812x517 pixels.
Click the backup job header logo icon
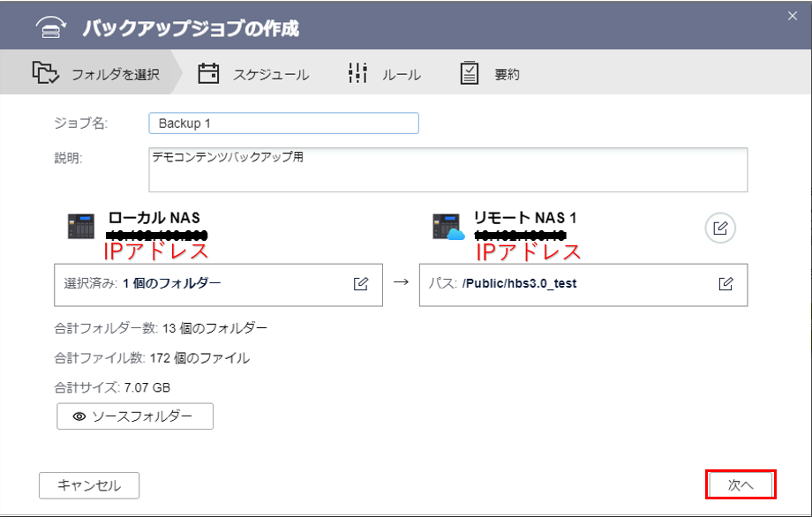(50, 27)
